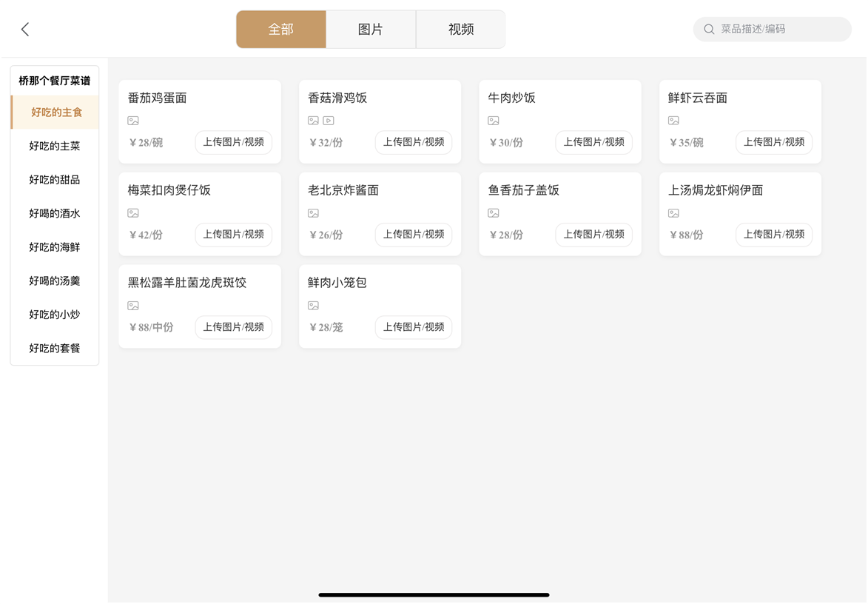The image size is (868, 604).
Task: Click image icon under 番茄鸡蛋面
Action: (133, 121)
